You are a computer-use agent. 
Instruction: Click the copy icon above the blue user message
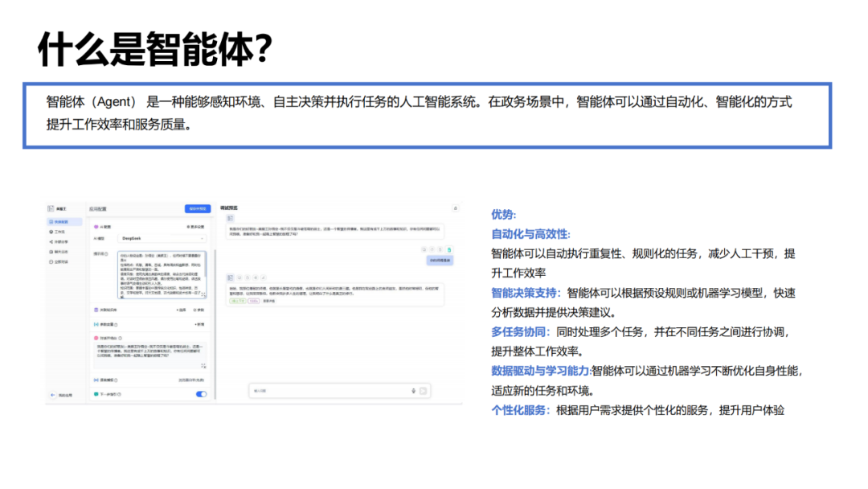coord(424,250)
